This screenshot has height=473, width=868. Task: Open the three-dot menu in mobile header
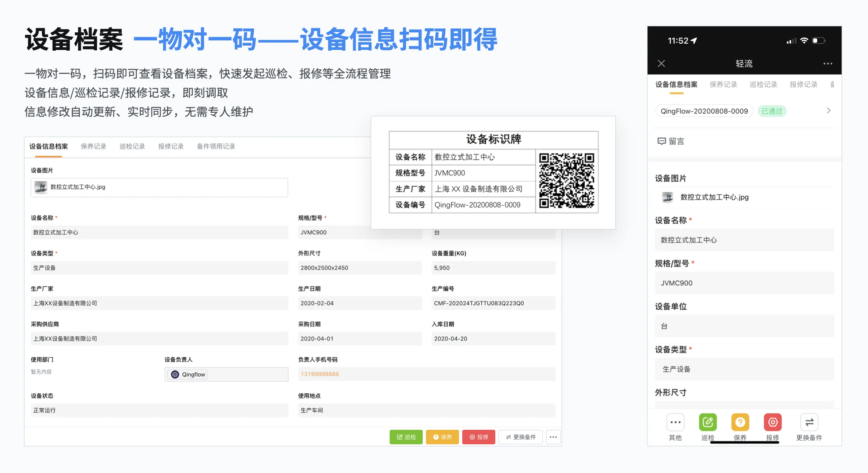[828, 64]
